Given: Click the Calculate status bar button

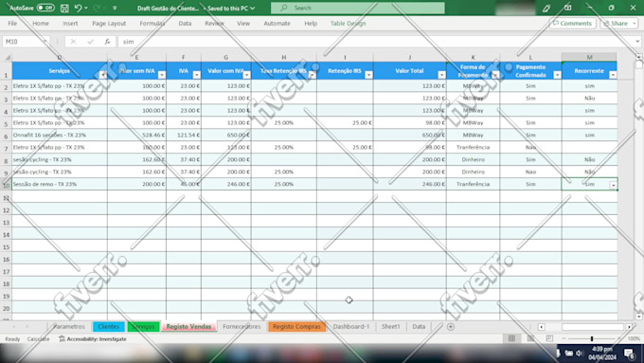Looking at the screenshot, I should 38,339.
